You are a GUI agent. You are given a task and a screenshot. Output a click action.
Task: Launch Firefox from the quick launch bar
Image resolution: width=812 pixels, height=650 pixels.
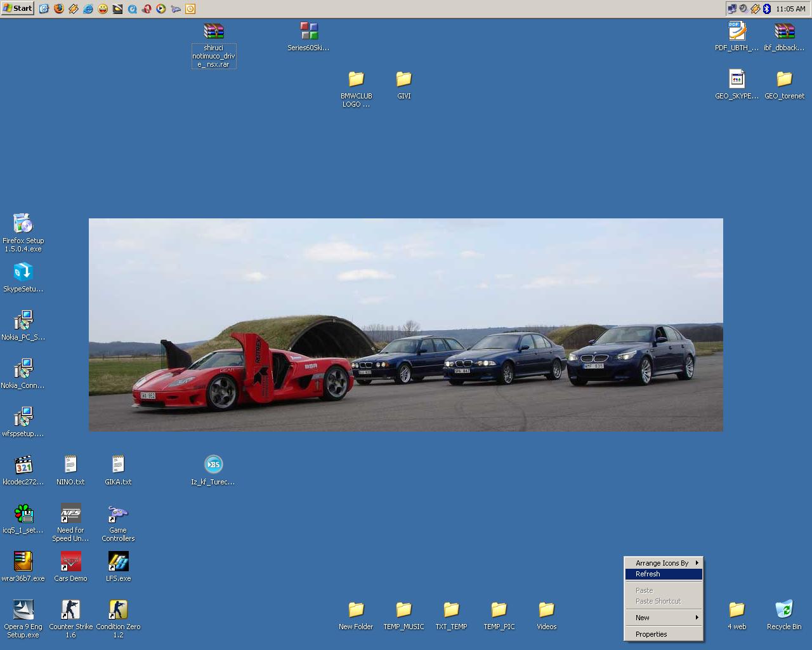click(59, 9)
